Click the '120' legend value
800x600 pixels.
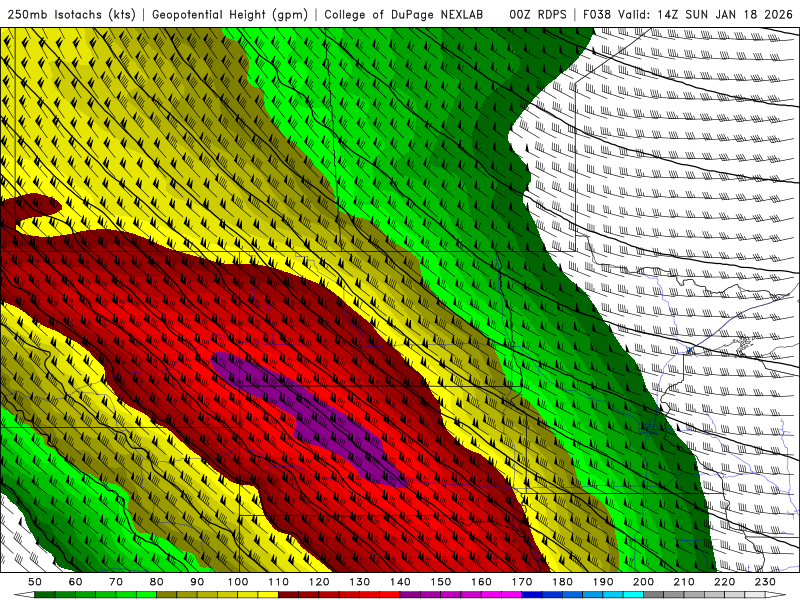point(319,582)
